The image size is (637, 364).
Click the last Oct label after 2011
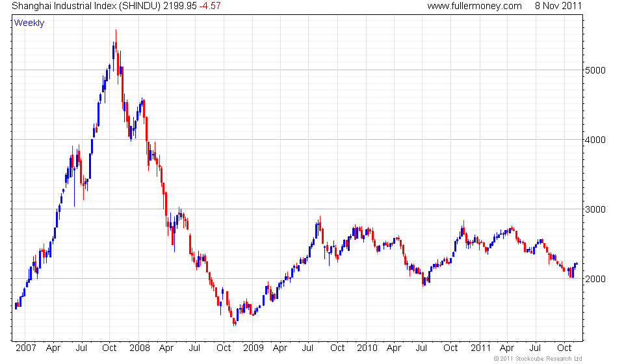[x=564, y=348]
